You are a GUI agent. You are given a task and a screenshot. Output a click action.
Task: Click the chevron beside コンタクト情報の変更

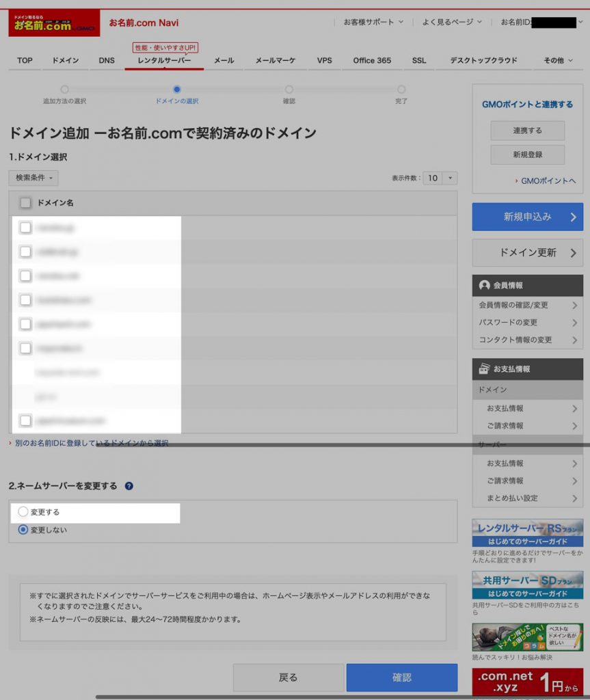coord(575,340)
